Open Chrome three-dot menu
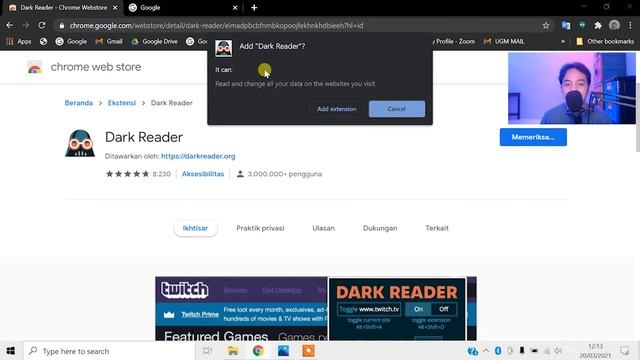 pyautogui.click(x=630, y=25)
